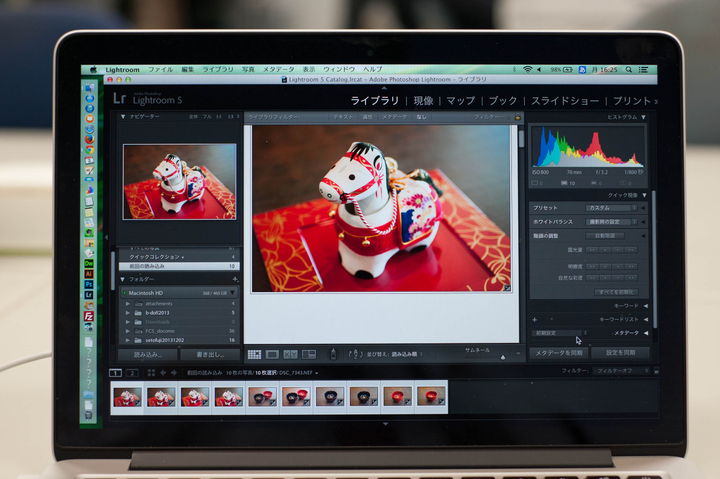Go back with the filmstrip left arrow
Image resolution: width=720 pixels, height=479 pixels.
163,373
